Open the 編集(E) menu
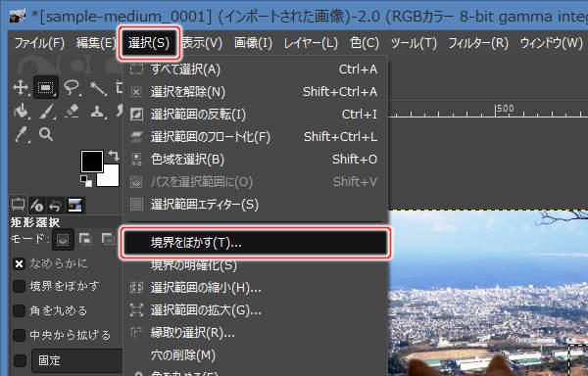The width and height of the screenshot is (588, 376). [96, 43]
